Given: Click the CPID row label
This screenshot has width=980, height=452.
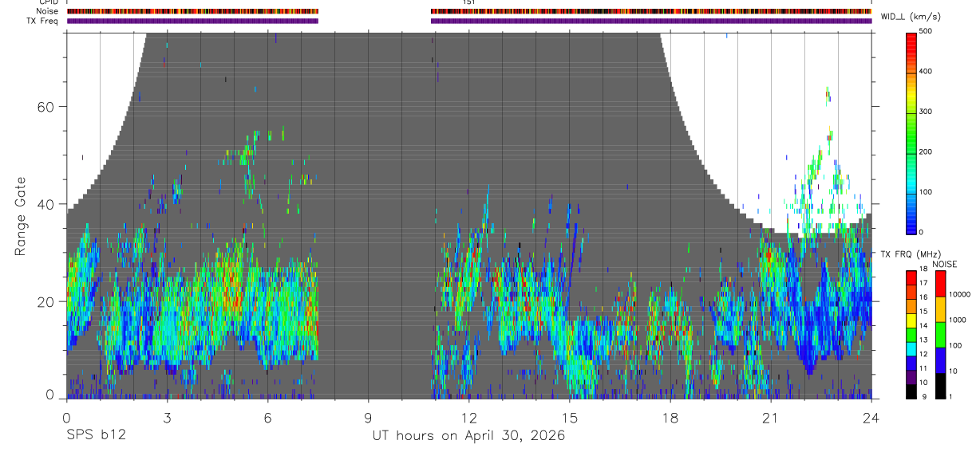Looking at the screenshot, I should [x=48, y=2].
